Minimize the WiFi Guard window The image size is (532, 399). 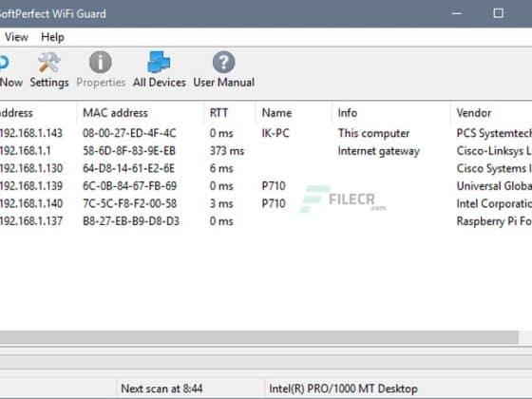(x=457, y=13)
